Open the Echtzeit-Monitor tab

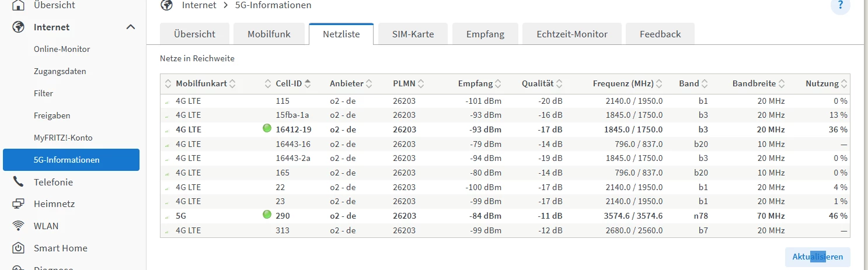[x=571, y=34]
